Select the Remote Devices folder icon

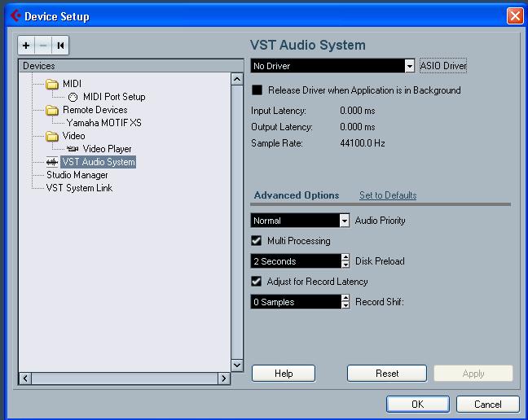(52, 110)
